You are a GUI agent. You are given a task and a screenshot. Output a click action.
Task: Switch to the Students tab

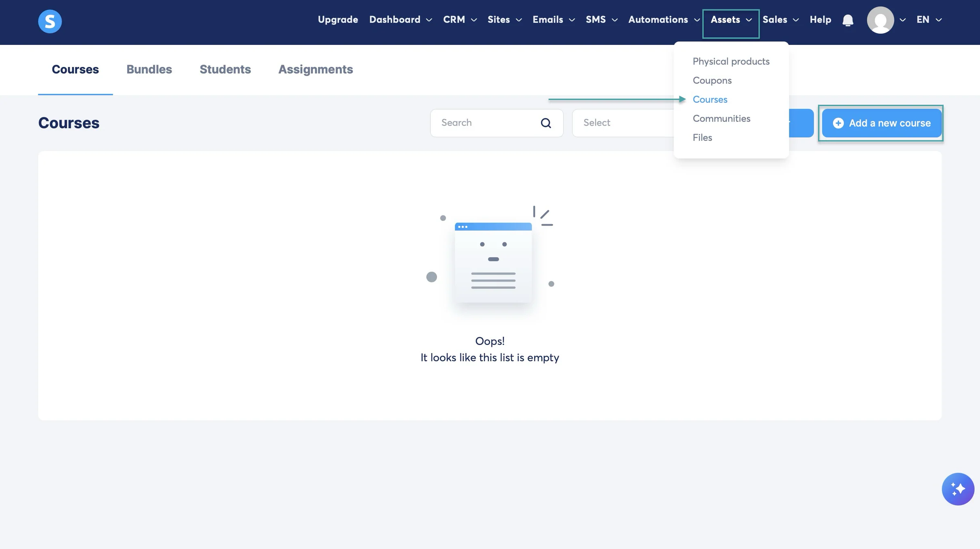tap(225, 69)
